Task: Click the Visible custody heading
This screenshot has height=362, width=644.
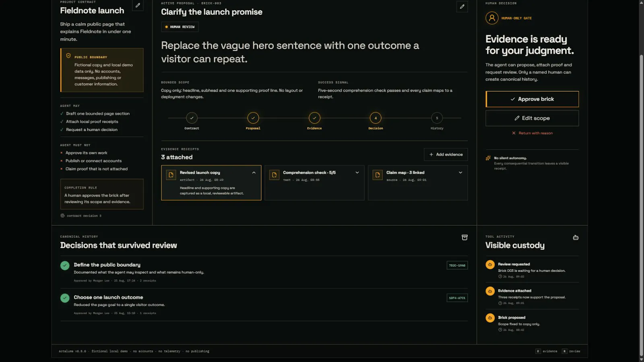Action: pos(515,245)
